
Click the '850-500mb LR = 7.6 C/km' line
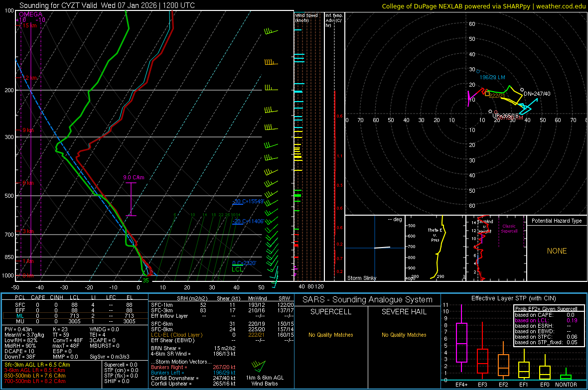point(34,376)
